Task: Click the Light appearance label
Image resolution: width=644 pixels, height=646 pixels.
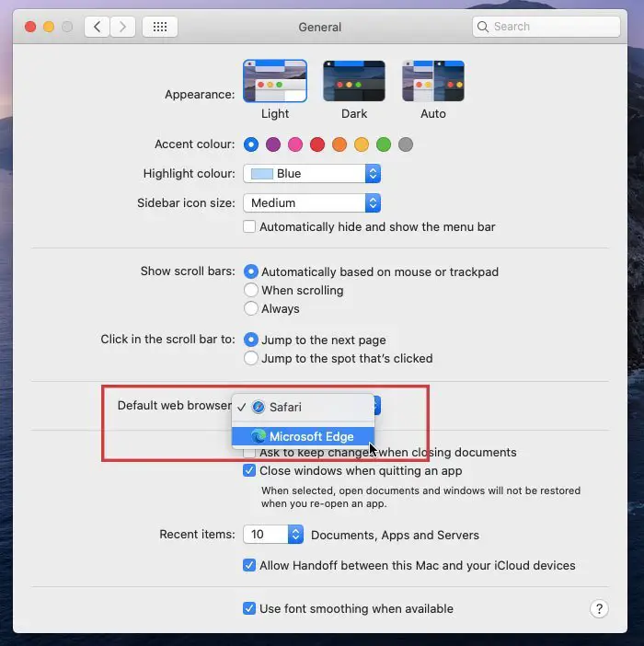Action: 275,114
